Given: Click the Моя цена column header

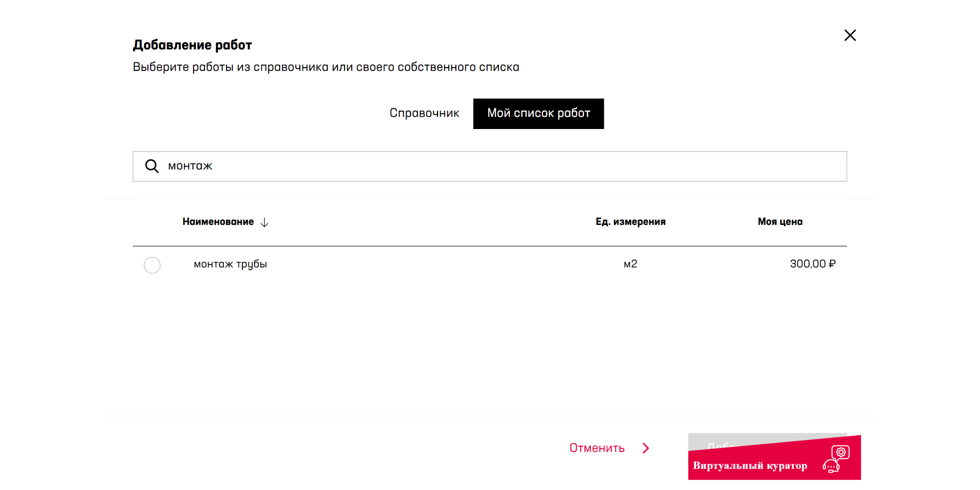Looking at the screenshot, I should click(780, 222).
